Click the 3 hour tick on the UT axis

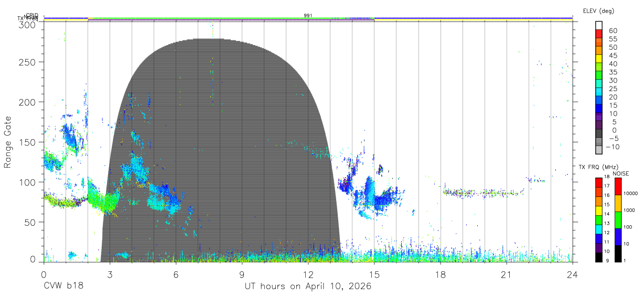(x=110, y=274)
